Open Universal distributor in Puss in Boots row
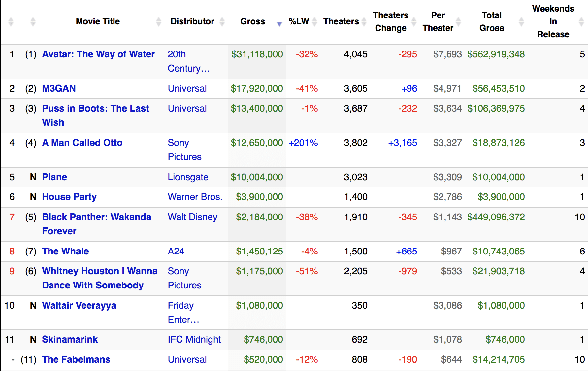Image resolution: width=588 pixels, height=371 pixels. pos(187,108)
